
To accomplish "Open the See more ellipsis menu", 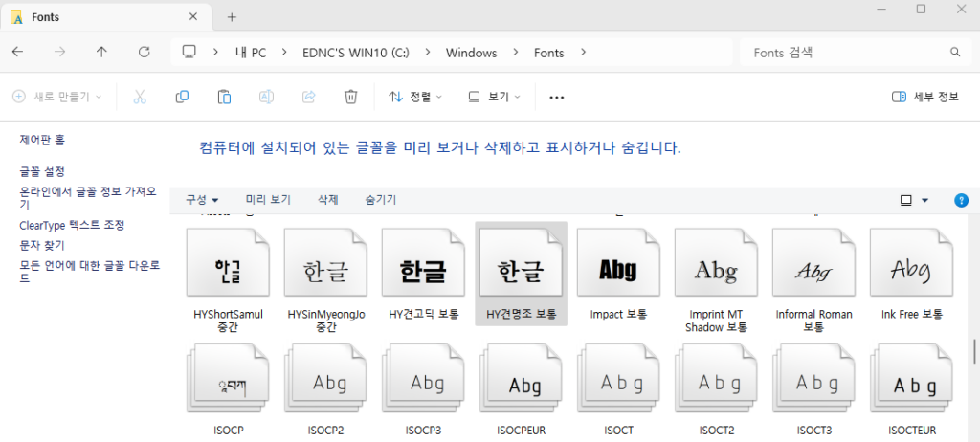I will (556, 97).
